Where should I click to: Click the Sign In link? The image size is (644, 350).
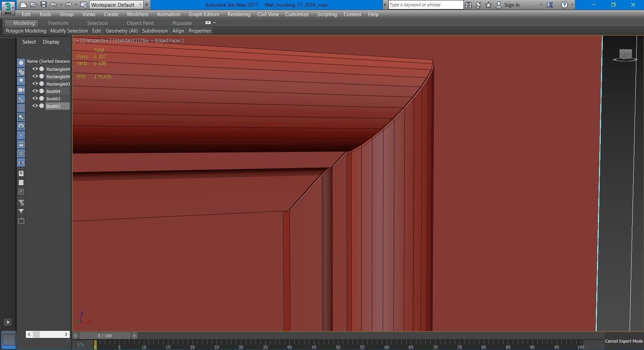coord(512,5)
